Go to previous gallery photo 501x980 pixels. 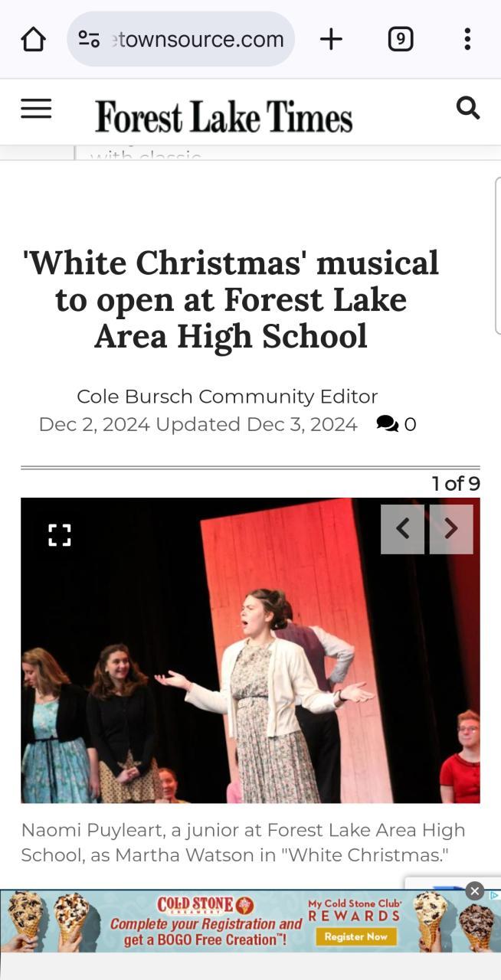pyautogui.click(x=402, y=529)
